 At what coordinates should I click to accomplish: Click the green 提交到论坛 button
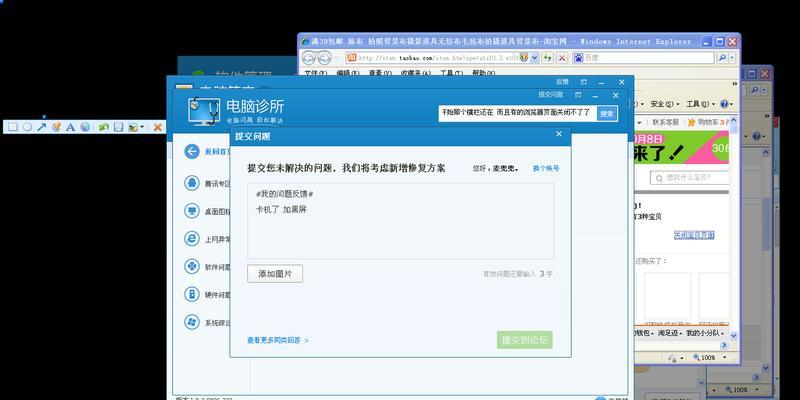pos(525,340)
